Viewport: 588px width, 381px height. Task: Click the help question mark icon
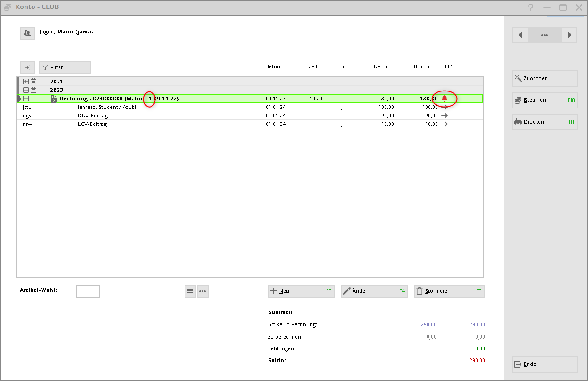pyautogui.click(x=530, y=8)
